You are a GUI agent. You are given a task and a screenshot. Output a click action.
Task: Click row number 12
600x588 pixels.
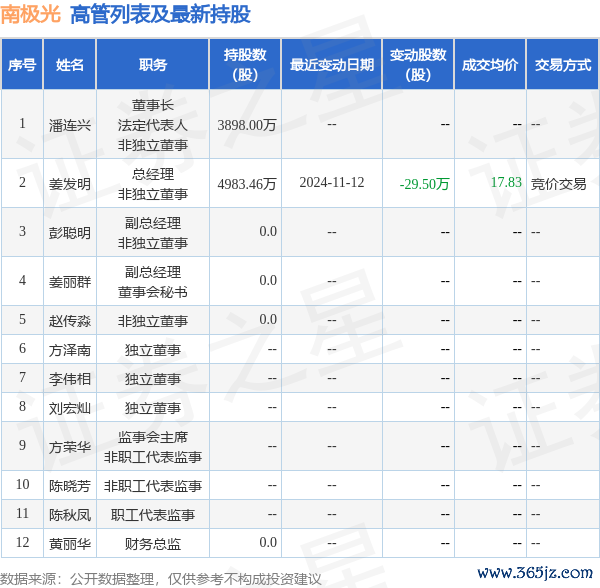(x=23, y=542)
